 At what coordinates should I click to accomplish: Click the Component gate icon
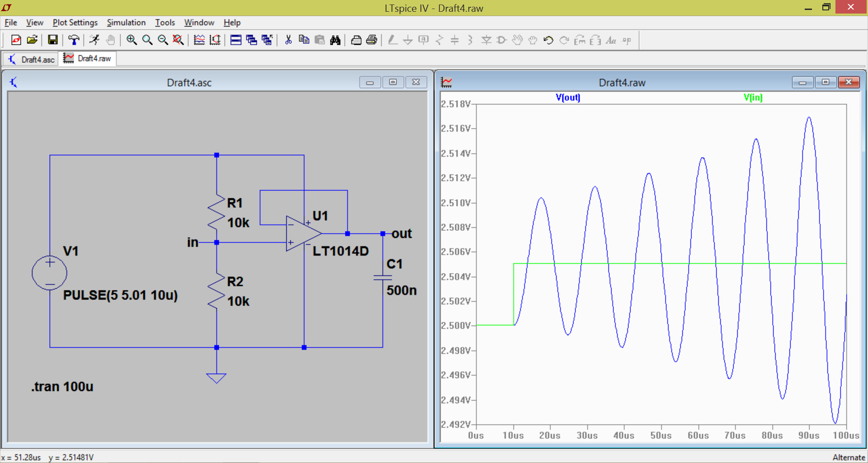tap(502, 40)
